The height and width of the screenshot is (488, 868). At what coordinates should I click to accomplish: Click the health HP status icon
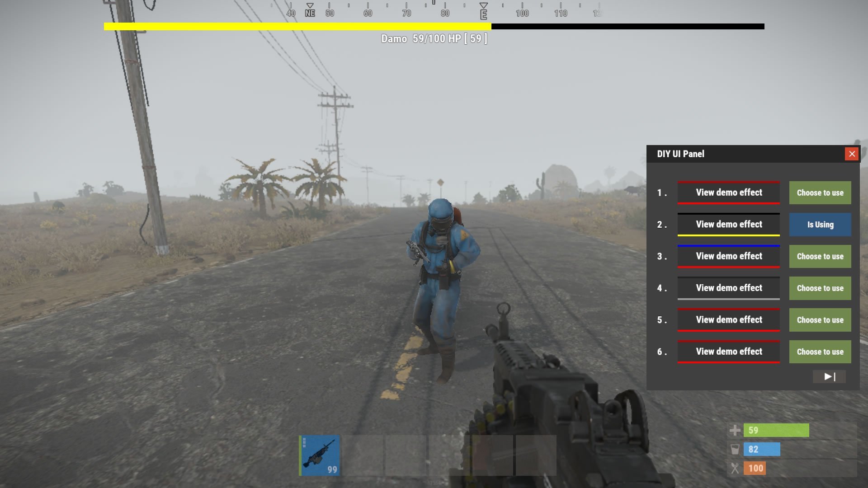(x=735, y=430)
